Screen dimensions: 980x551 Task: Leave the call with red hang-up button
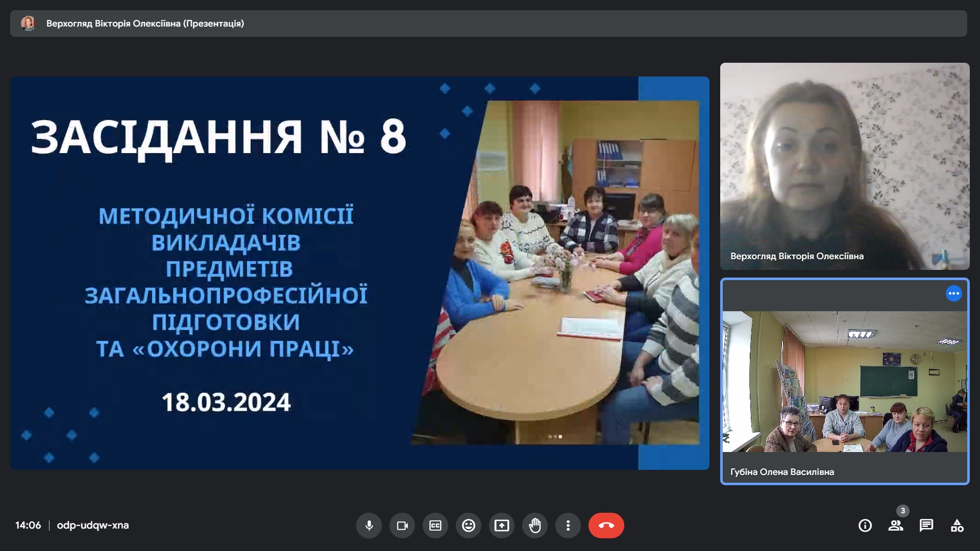click(606, 525)
